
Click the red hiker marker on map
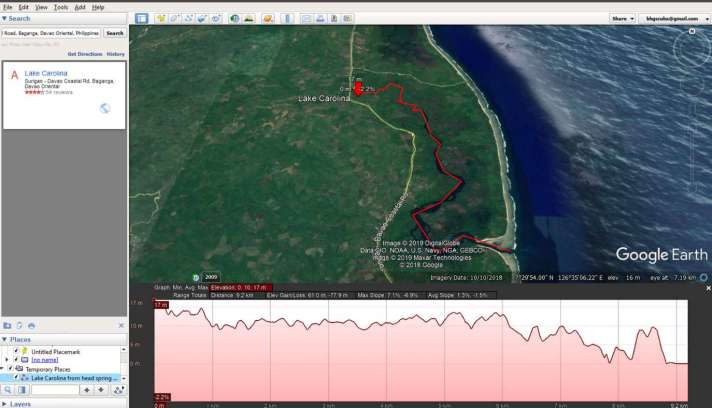358,88
